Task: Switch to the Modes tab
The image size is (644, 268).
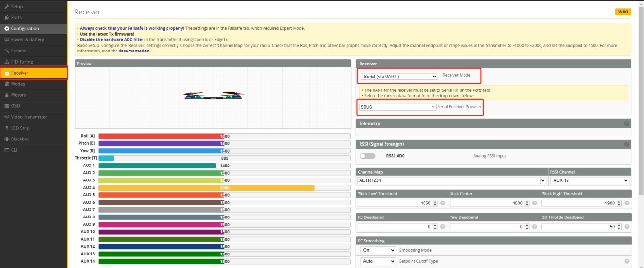Action: pos(18,84)
